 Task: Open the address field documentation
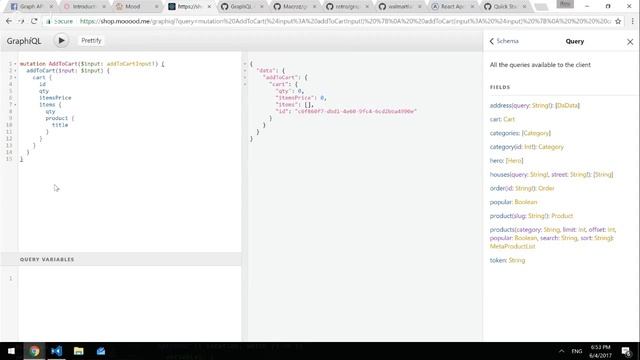500,106
